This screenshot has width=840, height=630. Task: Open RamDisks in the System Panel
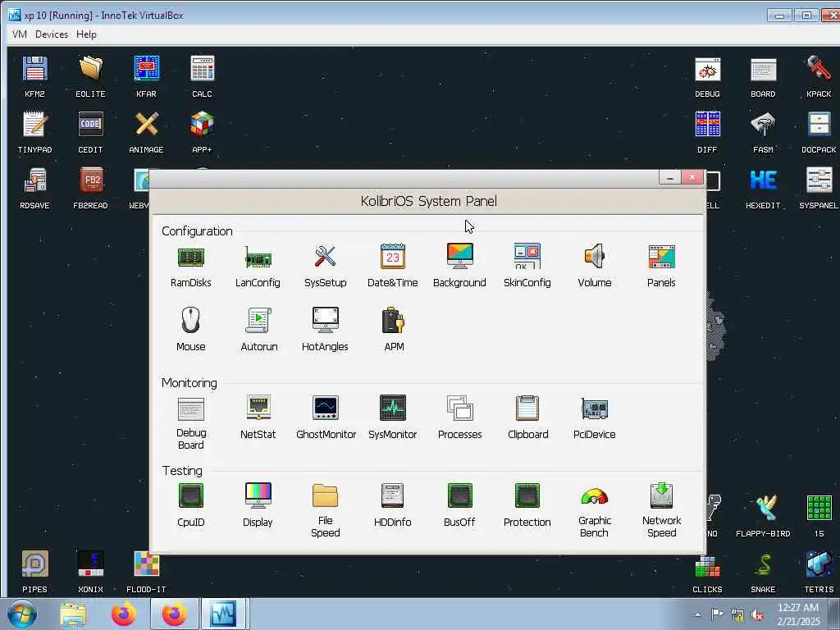tap(190, 267)
